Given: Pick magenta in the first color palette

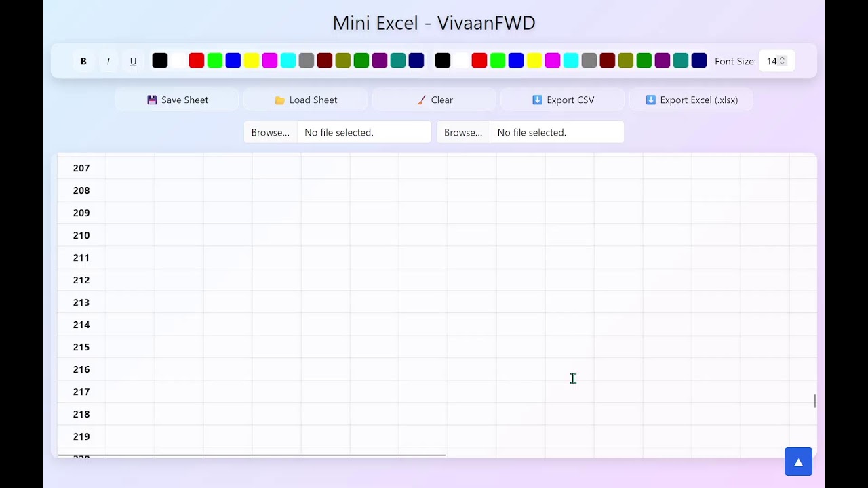Looking at the screenshot, I should pyautogui.click(x=270, y=61).
